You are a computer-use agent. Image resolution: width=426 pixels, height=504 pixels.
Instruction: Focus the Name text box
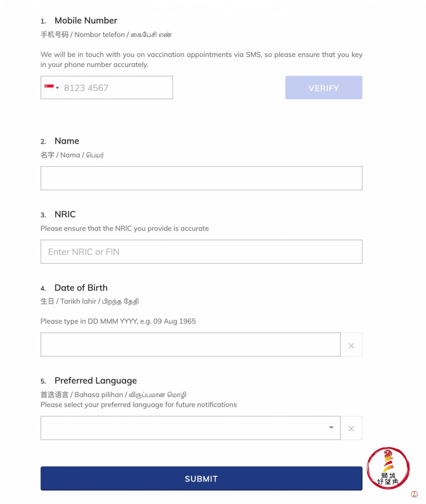click(x=201, y=178)
